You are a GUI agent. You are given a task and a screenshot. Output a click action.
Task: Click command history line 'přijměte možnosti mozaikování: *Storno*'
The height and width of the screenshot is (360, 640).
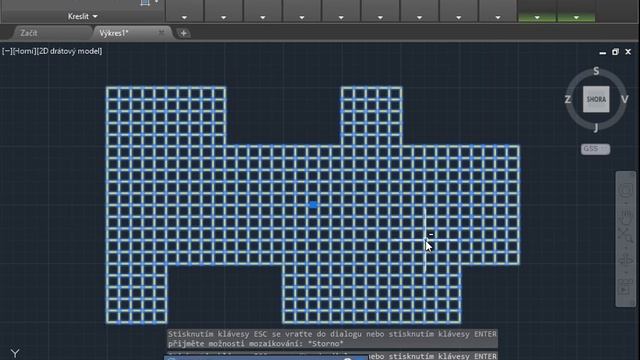tap(256, 344)
